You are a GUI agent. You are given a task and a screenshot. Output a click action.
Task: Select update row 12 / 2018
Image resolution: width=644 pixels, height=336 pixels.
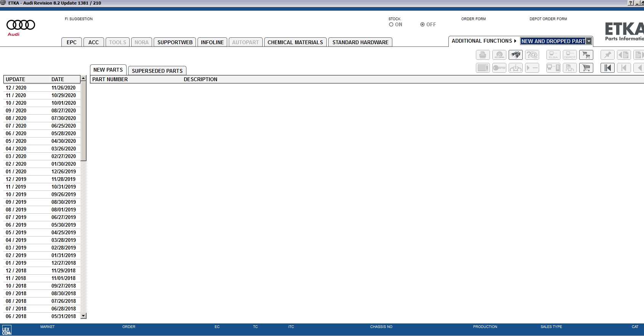[x=42, y=270]
